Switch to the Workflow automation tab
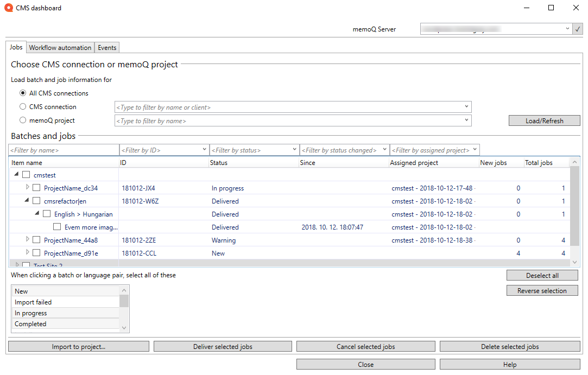 point(60,47)
